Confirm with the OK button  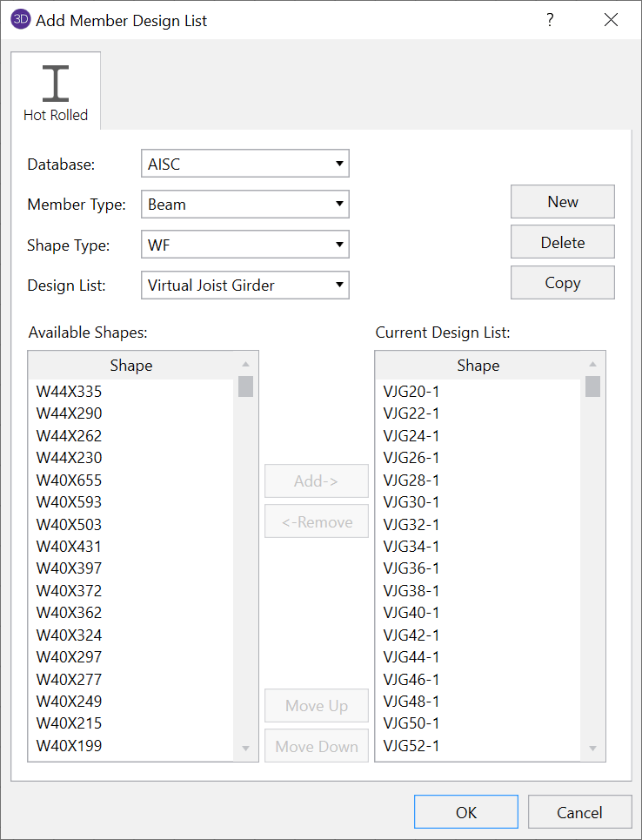tap(465, 812)
